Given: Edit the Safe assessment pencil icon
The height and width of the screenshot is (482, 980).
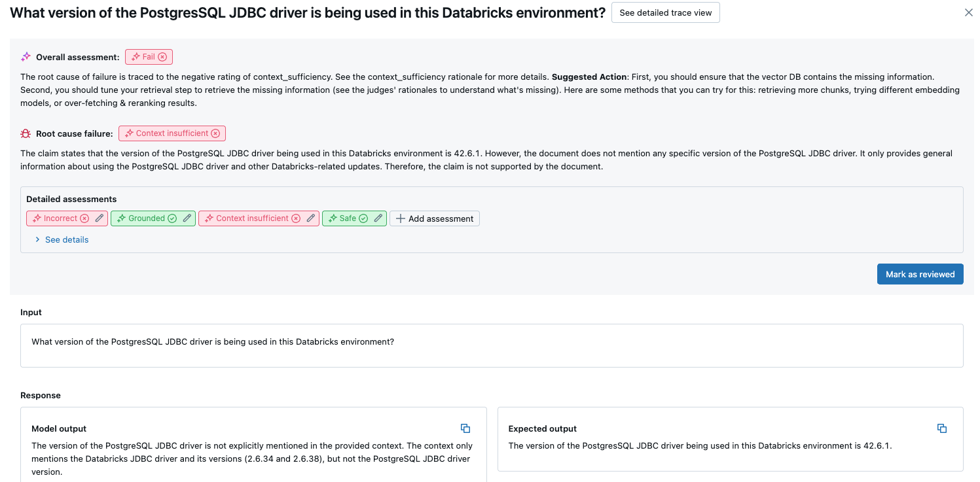Looking at the screenshot, I should [378, 218].
